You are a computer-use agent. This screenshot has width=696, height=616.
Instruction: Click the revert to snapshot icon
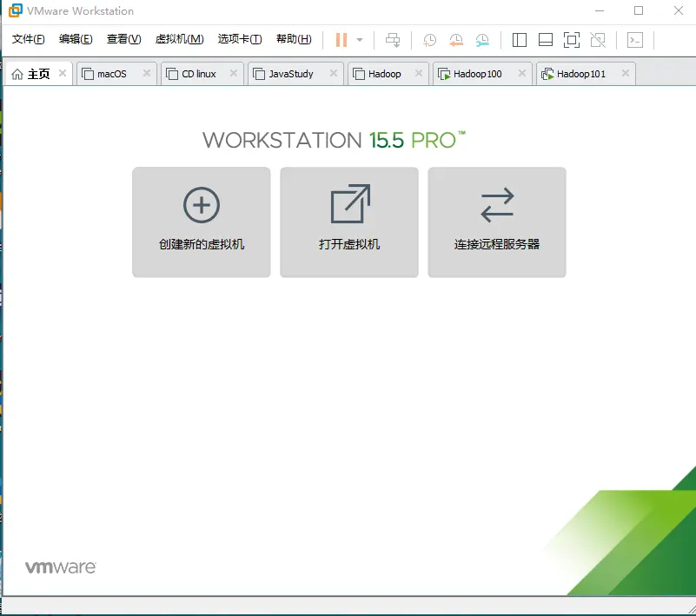(x=456, y=40)
